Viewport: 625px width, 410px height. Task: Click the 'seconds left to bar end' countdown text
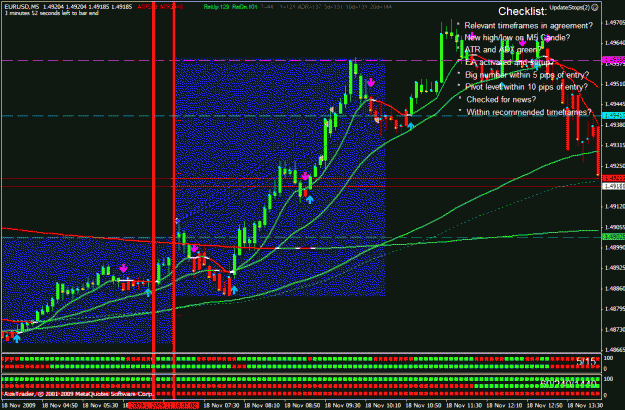coord(52,13)
